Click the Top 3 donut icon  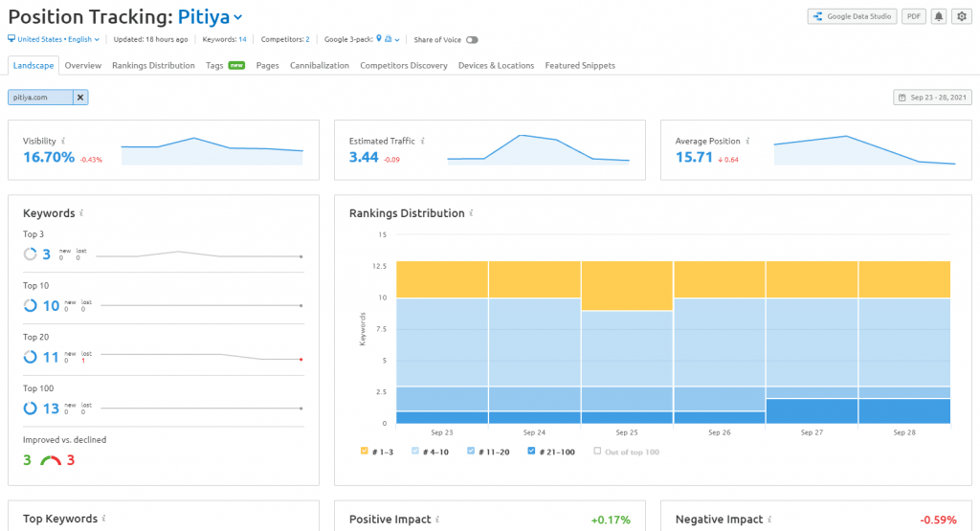click(x=30, y=254)
